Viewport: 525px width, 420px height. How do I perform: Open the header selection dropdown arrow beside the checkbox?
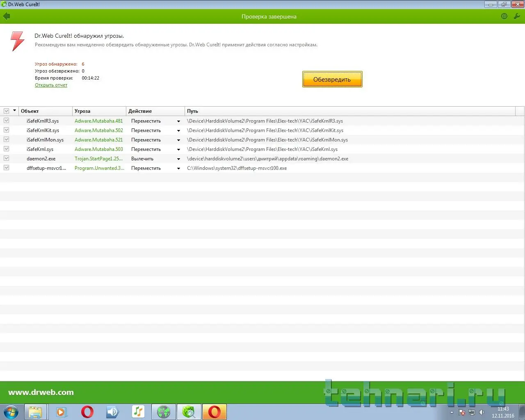pyautogui.click(x=15, y=111)
